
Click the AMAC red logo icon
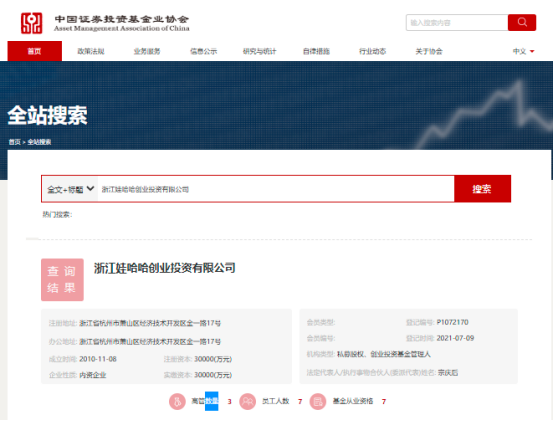(31, 23)
